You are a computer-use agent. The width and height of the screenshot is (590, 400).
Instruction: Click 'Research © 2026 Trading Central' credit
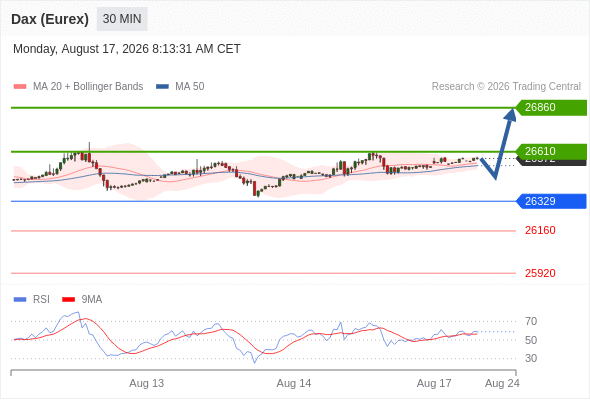click(x=506, y=87)
